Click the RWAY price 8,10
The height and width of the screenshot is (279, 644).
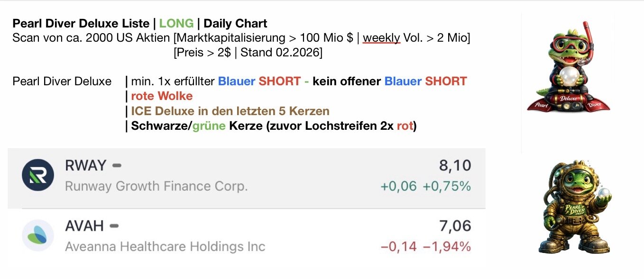pyautogui.click(x=455, y=165)
